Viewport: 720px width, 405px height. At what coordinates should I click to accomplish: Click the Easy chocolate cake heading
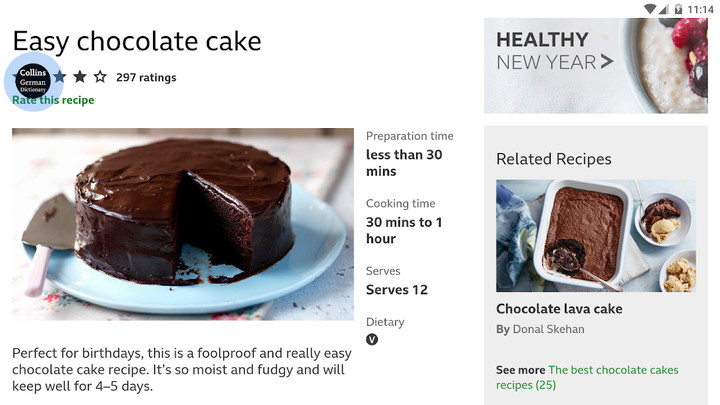pos(137,41)
